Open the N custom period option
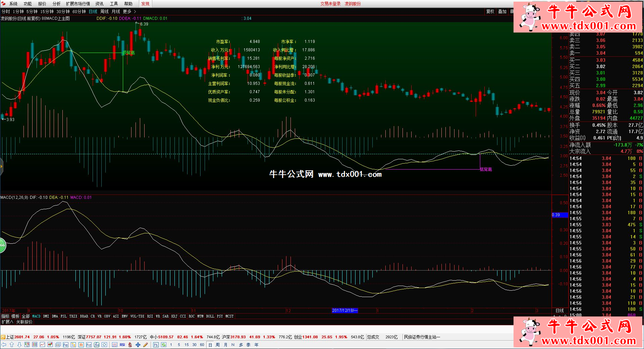 pyautogui.click(x=233, y=345)
